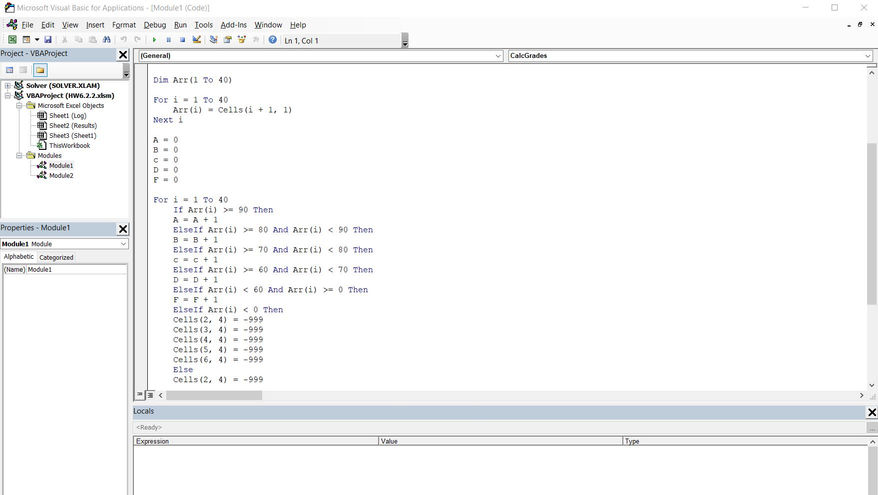Open the Edit menu

tap(48, 25)
